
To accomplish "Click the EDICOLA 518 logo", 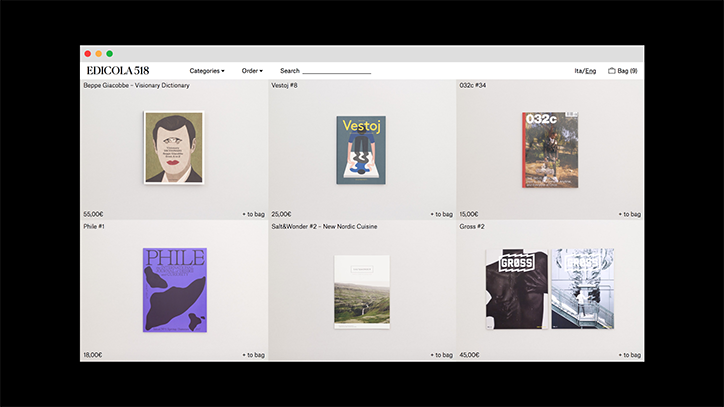I will pos(118,71).
